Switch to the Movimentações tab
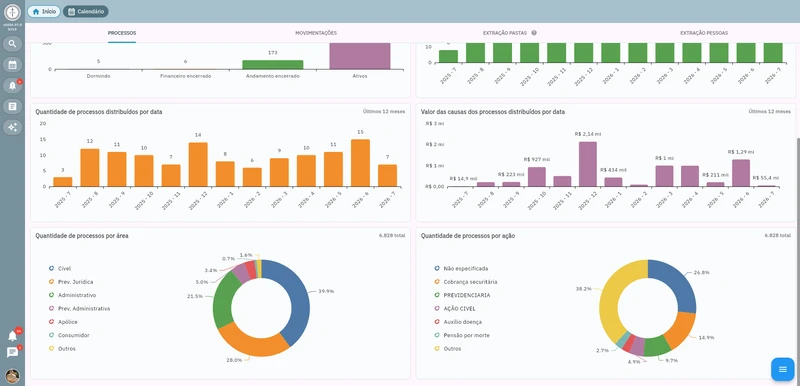The width and height of the screenshot is (800, 386). 316,33
